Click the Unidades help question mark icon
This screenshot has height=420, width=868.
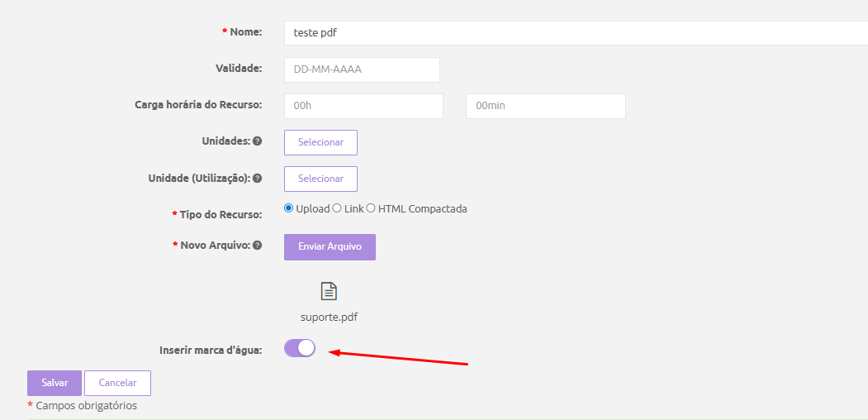pos(257,141)
